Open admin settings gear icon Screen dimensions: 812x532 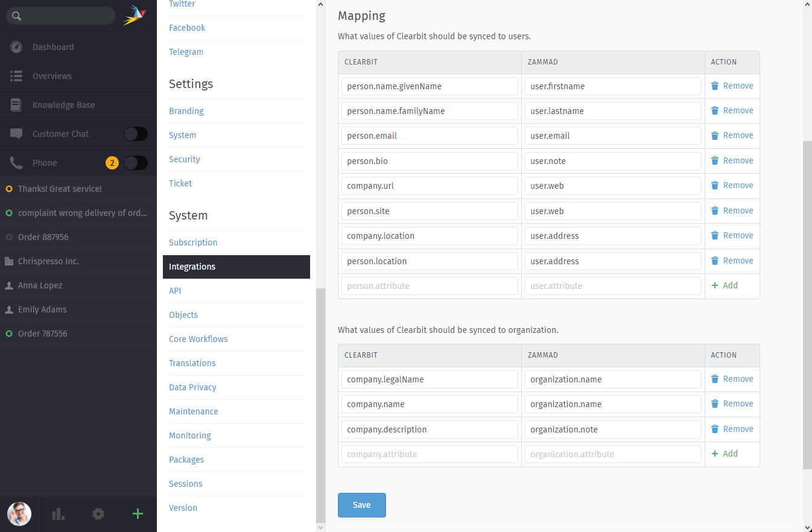pos(98,514)
